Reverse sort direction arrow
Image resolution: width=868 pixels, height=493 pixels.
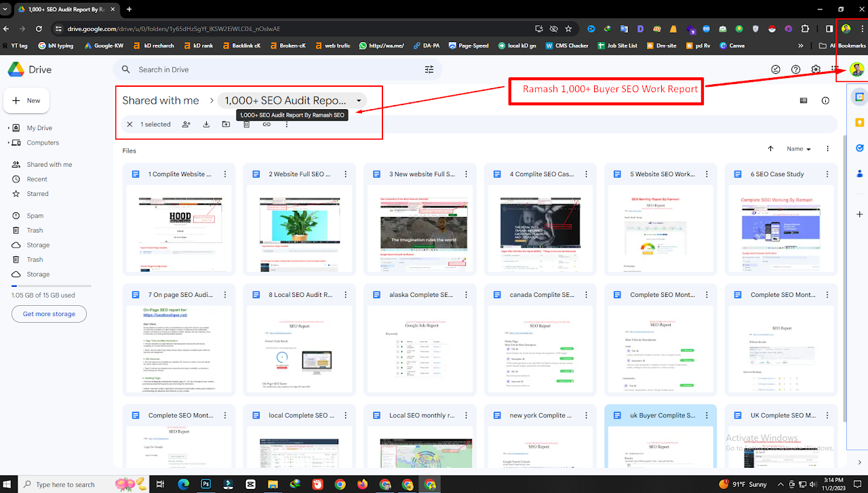(770, 149)
